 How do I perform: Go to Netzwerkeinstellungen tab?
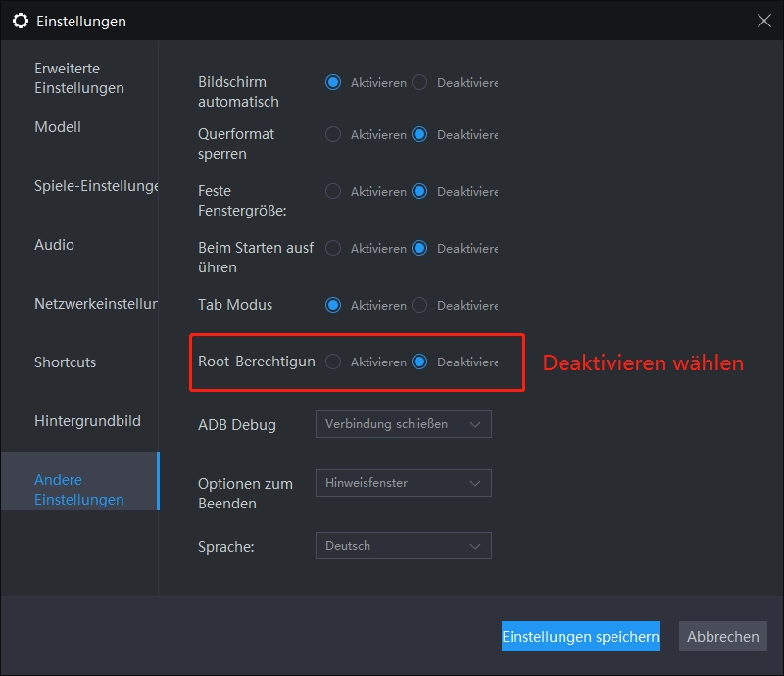point(96,304)
